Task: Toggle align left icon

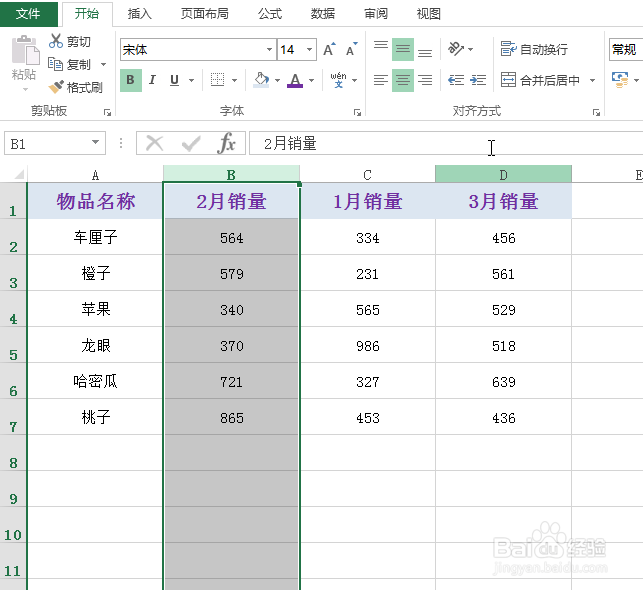Action: [381, 80]
